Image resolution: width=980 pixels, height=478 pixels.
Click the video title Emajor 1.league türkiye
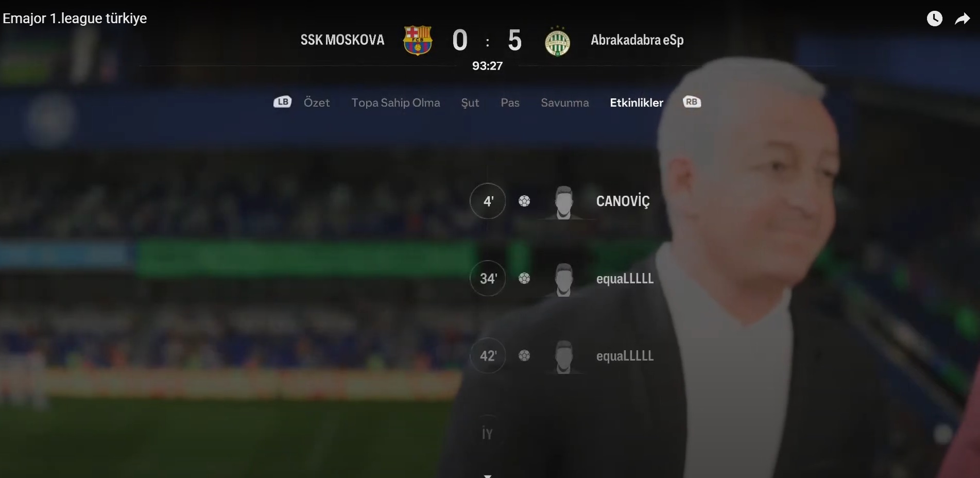tap(75, 19)
